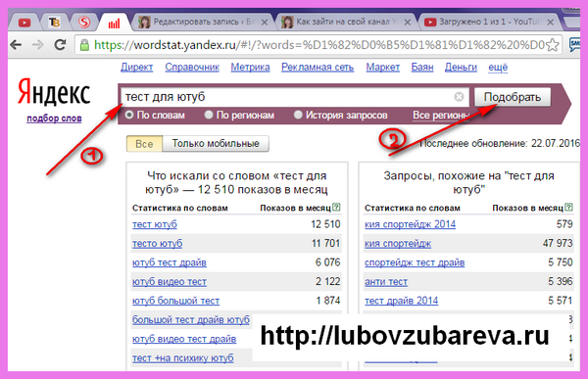Open the 'киа спортейдж 2014' link
This screenshot has height=379, width=588.
coord(410,224)
